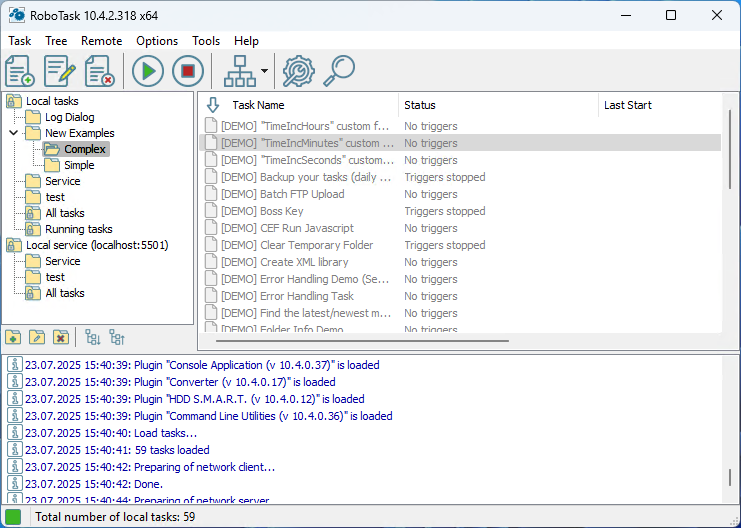
Task: Click the New Task toolbar icon
Action: coord(20,71)
